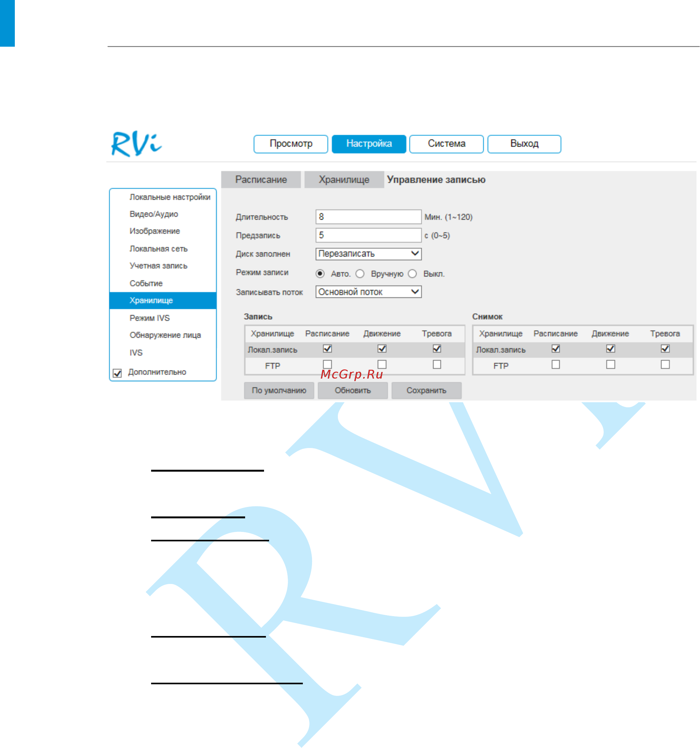Select the Выкл. recording mode

(412, 274)
